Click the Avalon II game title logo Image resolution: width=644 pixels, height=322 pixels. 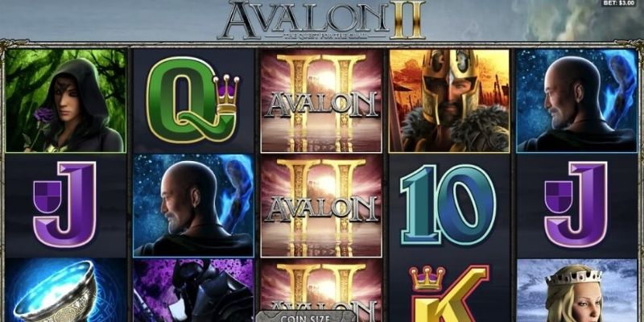(x=321, y=19)
